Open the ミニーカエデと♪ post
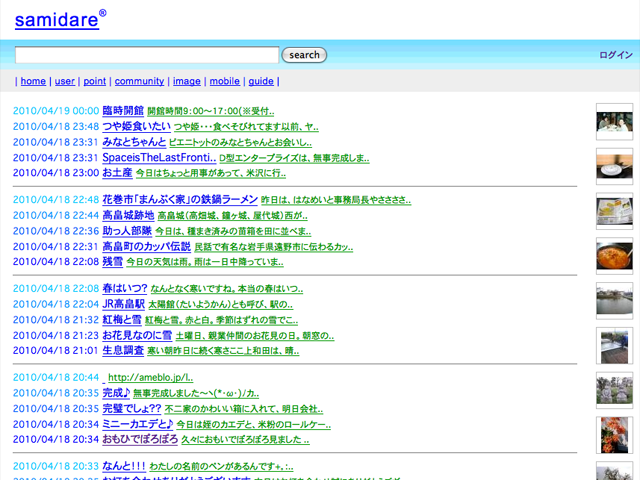640x480 pixels. click(x=138, y=424)
